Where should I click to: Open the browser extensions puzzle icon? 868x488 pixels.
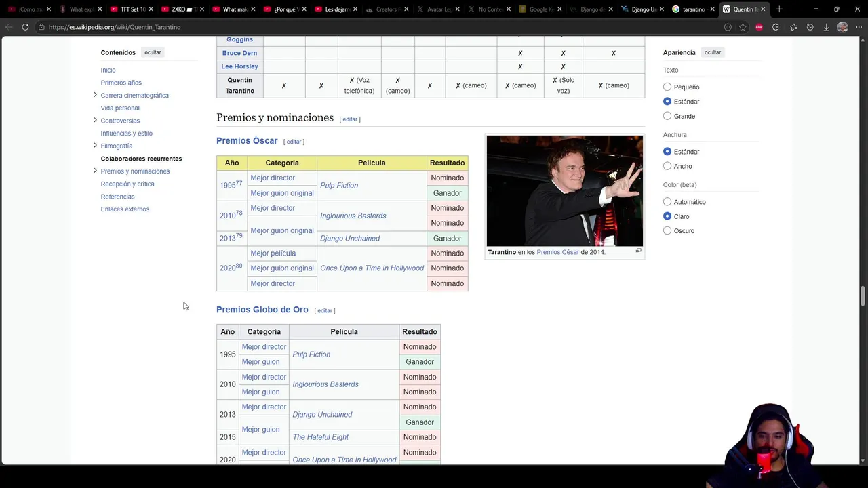point(776,27)
